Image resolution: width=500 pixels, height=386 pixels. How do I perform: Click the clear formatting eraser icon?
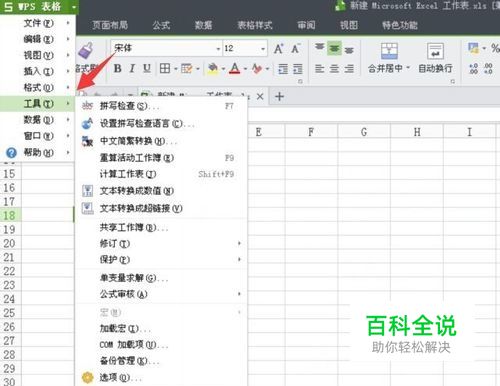pyautogui.click(x=257, y=69)
